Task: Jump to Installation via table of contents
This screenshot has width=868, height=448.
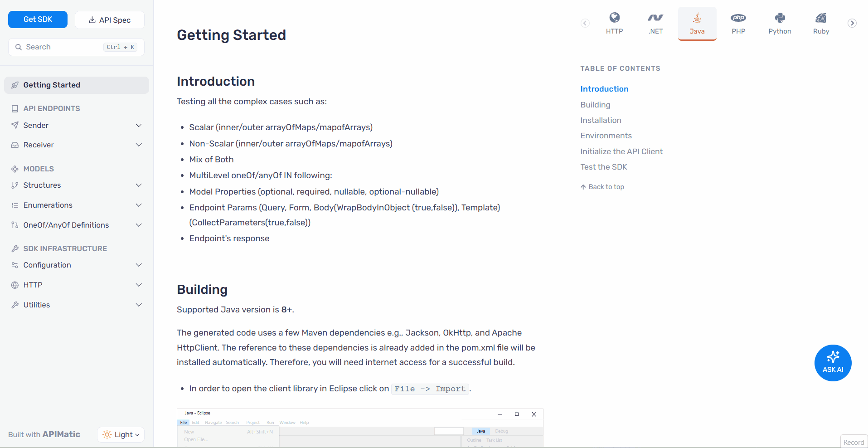Action: 601,120
